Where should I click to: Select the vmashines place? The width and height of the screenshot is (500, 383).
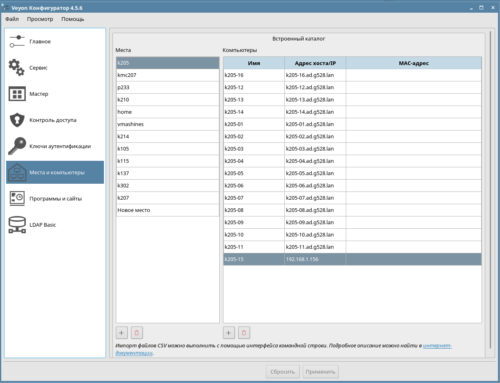coord(168,124)
